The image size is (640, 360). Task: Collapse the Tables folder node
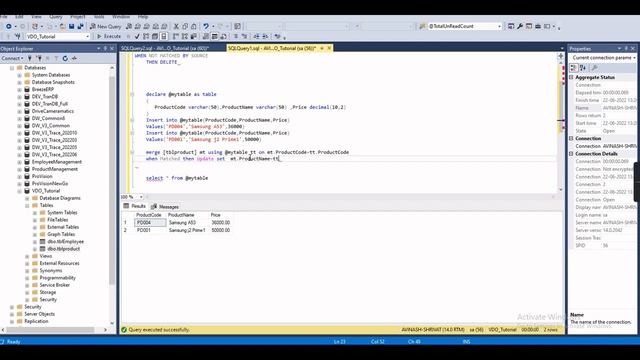tap(27, 205)
